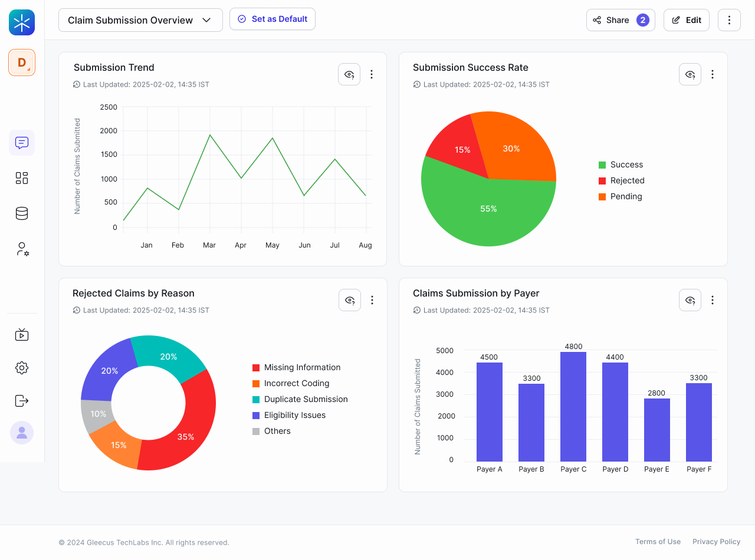The width and height of the screenshot is (755, 560).
Task: Open the dashboards grid sidebar icon
Action: point(22,178)
